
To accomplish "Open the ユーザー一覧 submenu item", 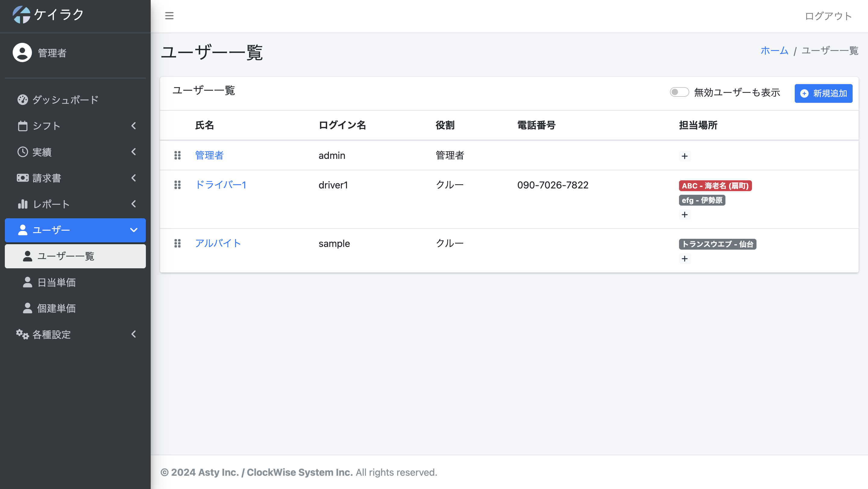I will pyautogui.click(x=75, y=256).
